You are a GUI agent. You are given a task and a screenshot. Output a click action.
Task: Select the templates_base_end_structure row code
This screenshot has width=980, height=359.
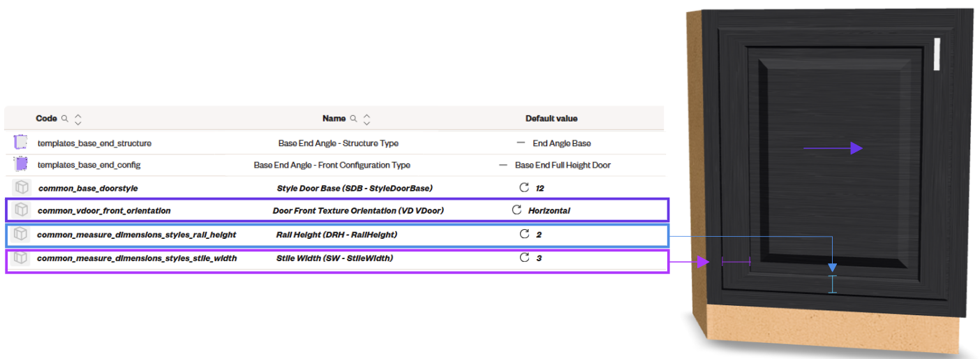point(94,143)
